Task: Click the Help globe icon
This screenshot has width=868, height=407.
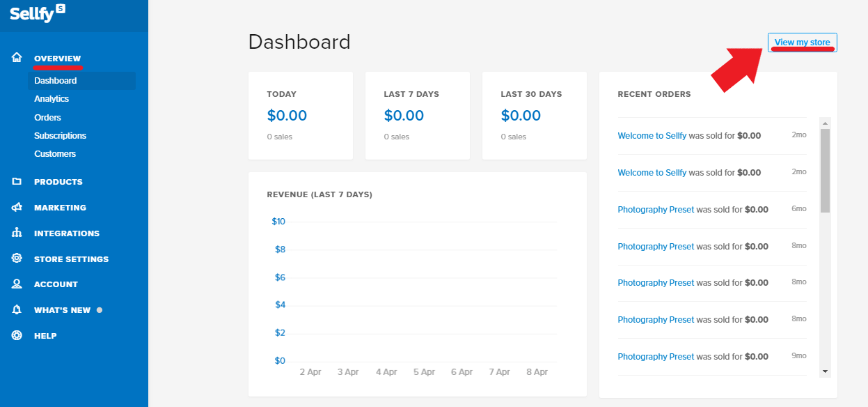Action: [x=16, y=335]
